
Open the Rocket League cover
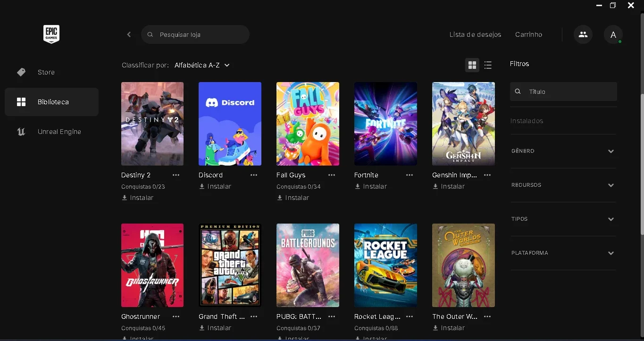click(385, 265)
